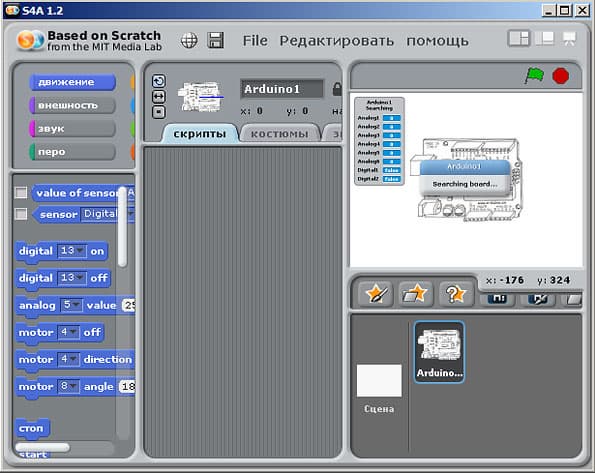Viewport: 595px width, 473px height.
Task: Click the red stop sign button
Action: click(560, 76)
